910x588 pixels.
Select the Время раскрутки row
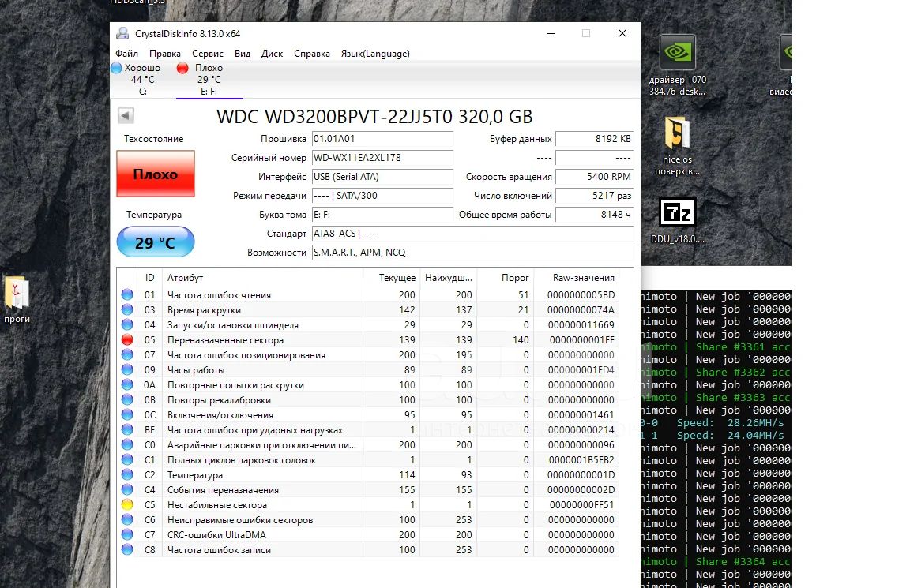[x=368, y=309]
